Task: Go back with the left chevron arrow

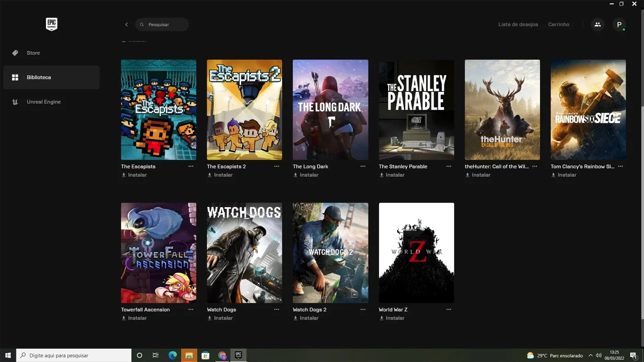Action: (x=126, y=24)
